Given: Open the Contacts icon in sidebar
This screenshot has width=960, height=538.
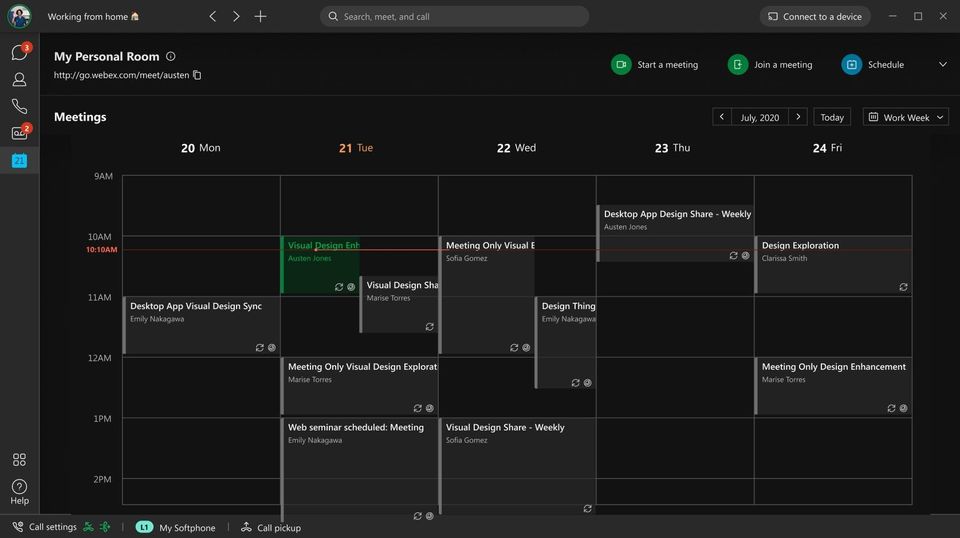Looking at the screenshot, I should pyautogui.click(x=19, y=80).
